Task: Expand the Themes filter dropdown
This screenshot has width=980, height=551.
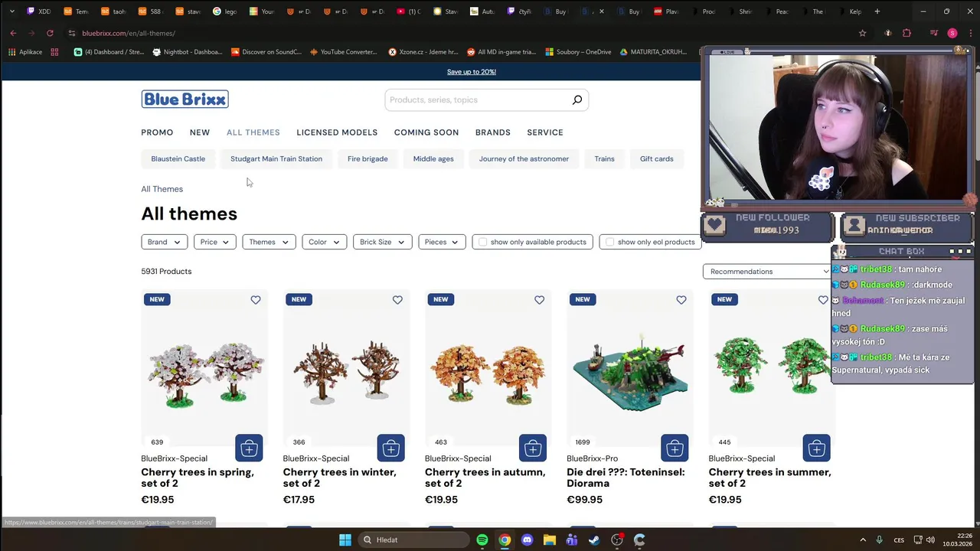Action: (x=269, y=242)
